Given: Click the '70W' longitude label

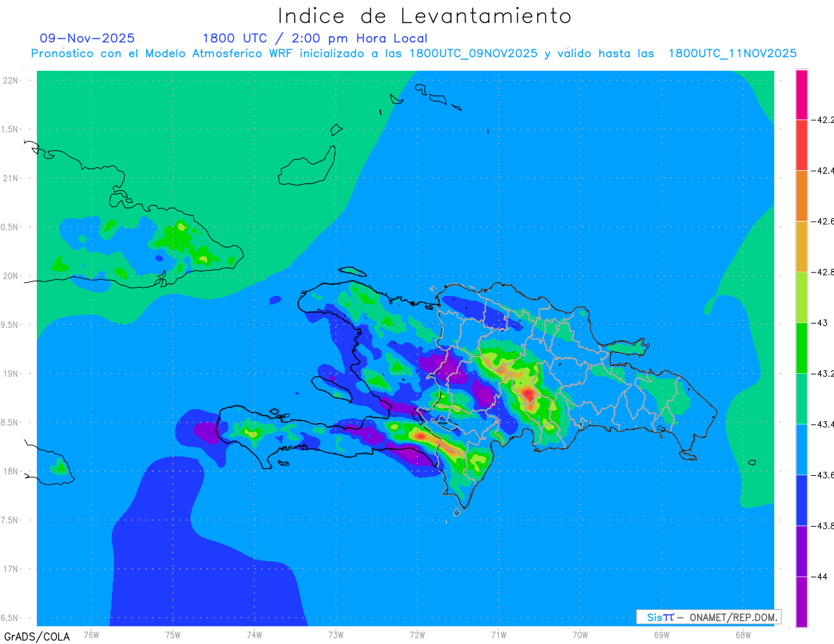Looking at the screenshot, I should coord(580,635).
